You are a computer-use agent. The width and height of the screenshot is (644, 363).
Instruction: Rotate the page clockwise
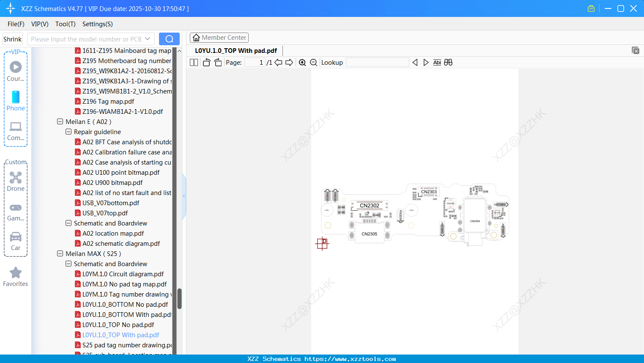click(x=218, y=63)
